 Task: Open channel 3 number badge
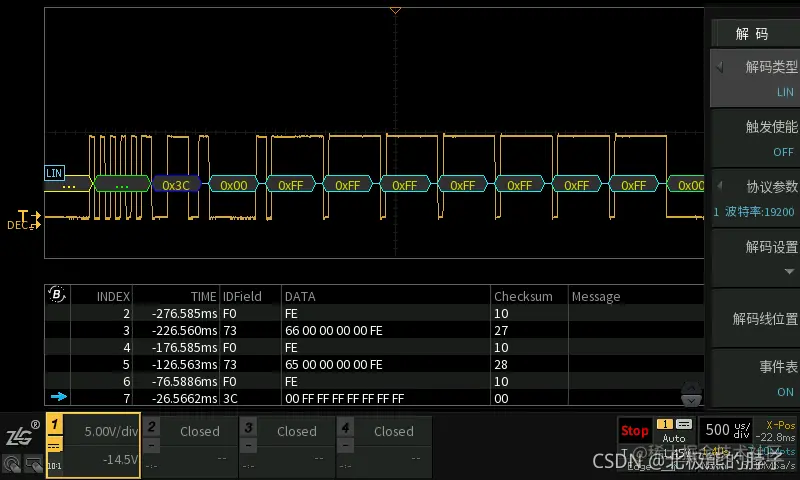coord(248,426)
